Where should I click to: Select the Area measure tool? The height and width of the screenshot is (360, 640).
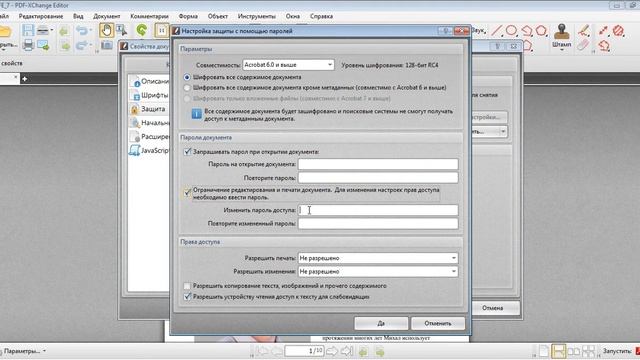tap(619, 30)
